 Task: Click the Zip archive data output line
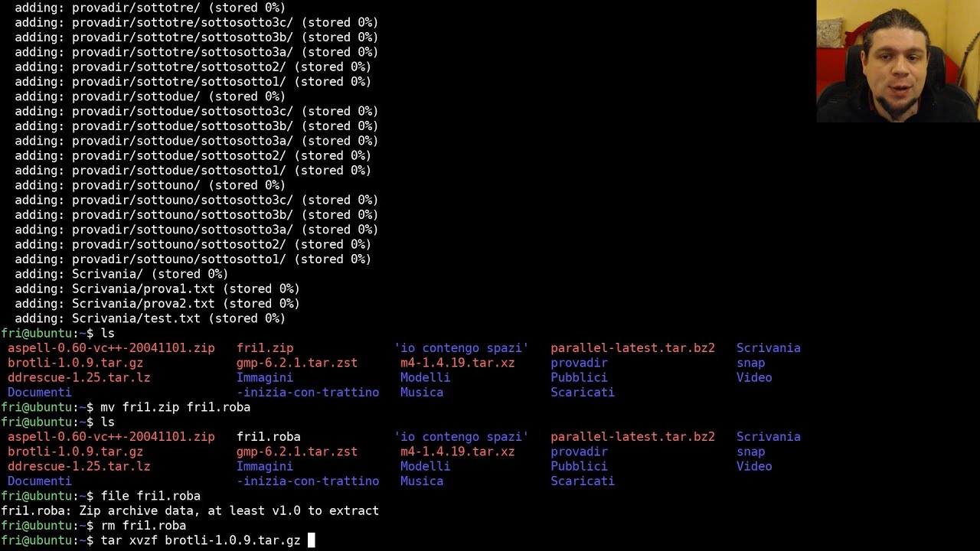[190, 510]
